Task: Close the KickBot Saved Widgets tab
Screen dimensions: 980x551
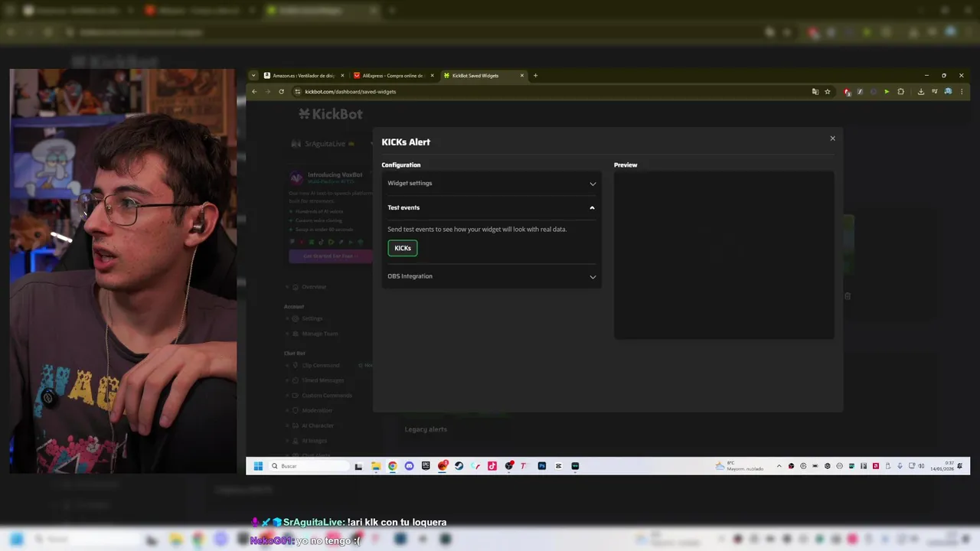Action: pos(522,76)
